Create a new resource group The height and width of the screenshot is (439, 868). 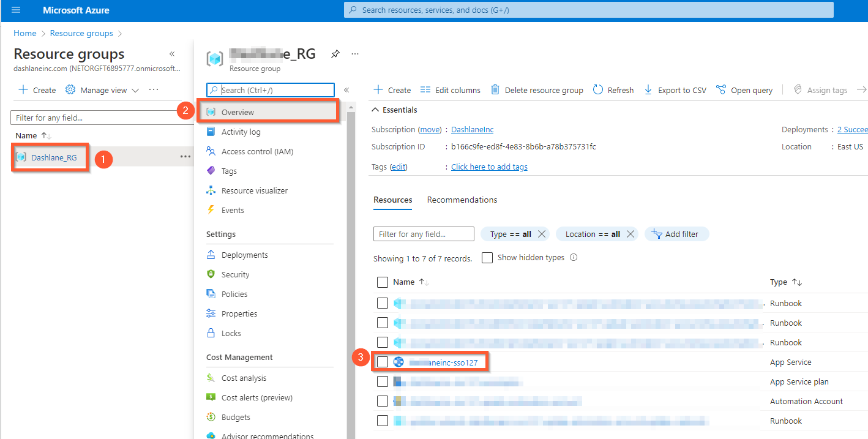tap(37, 90)
